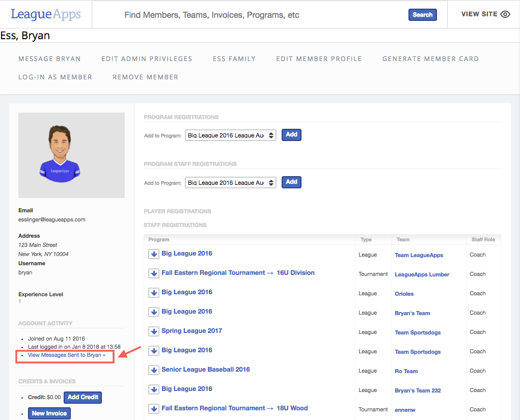Click the LeagueApps logo
The height and width of the screenshot is (420, 520).
[46, 14]
